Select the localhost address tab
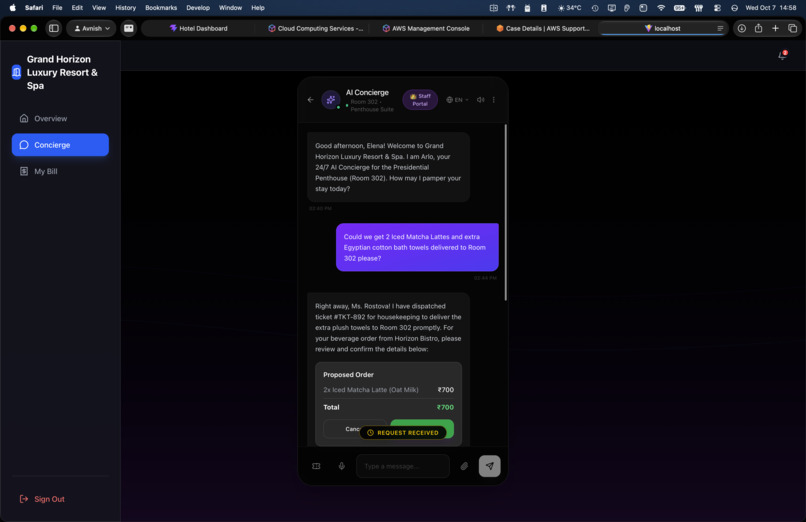This screenshot has height=522, width=806. [x=663, y=28]
